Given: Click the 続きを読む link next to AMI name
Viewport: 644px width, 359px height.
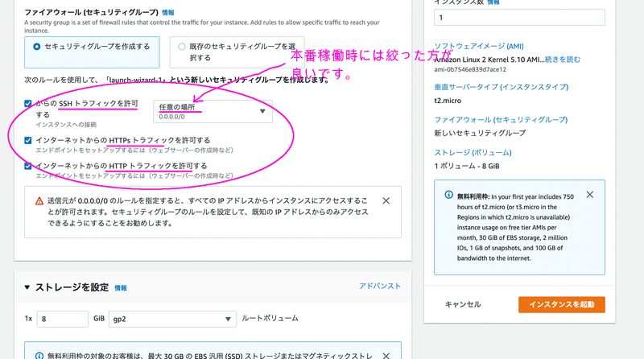Looking at the screenshot, I should point(563,60).
